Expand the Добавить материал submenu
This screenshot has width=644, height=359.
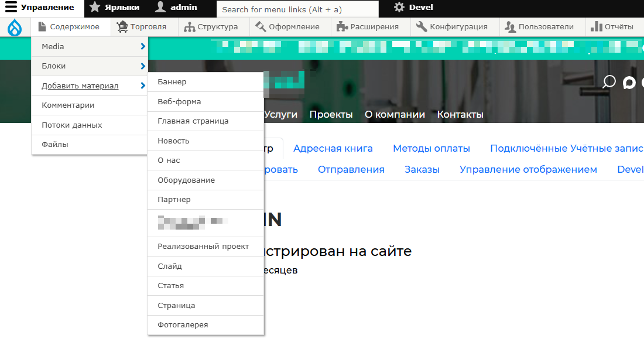[142, 86]
